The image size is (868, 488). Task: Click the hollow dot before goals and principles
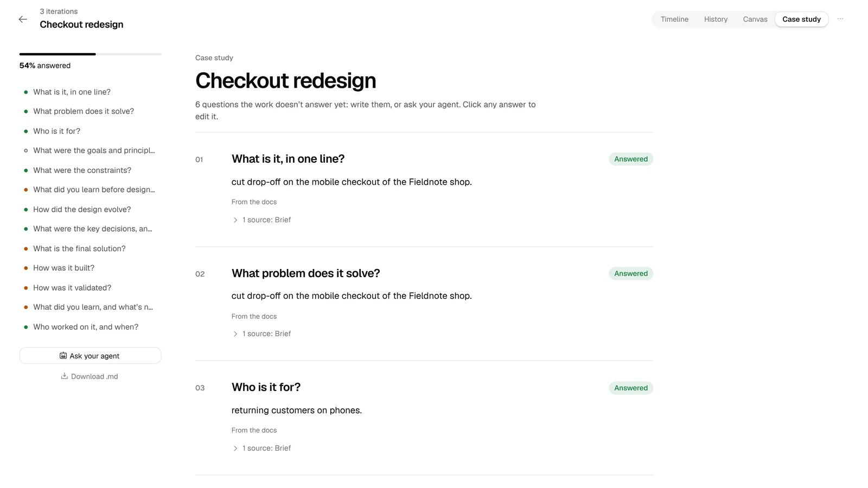click(x=26, y=151)
